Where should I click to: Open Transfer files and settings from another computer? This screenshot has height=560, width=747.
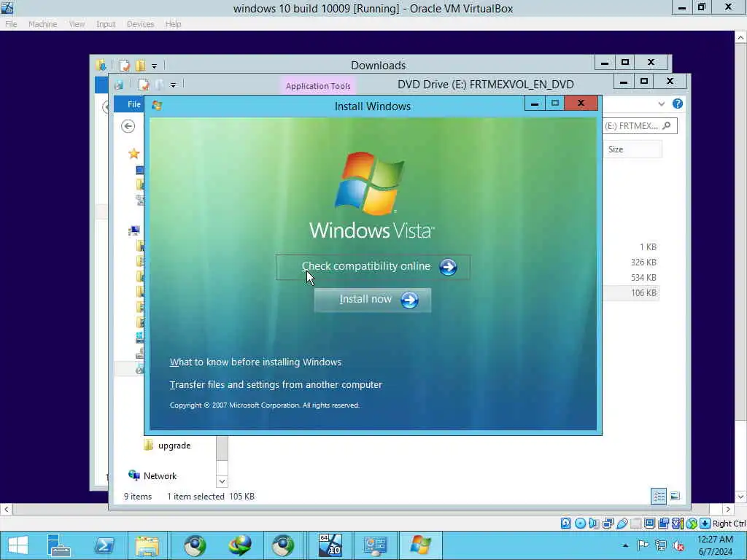click(276, 384)
